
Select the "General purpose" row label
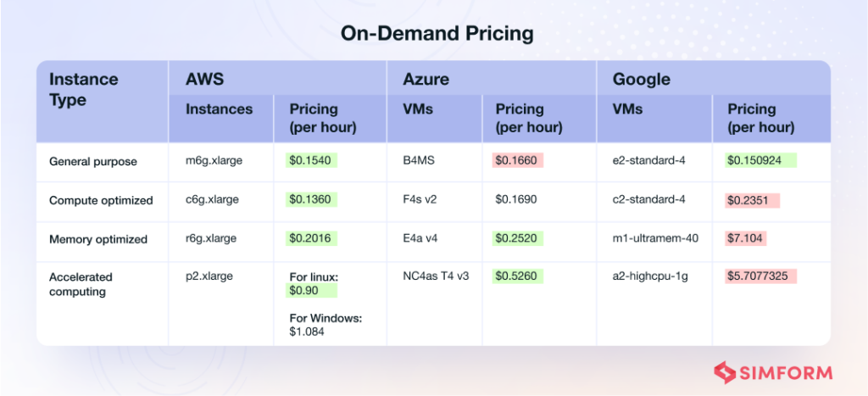coord(93,162)
